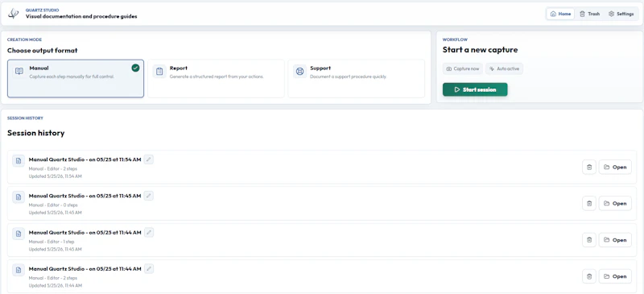This screenshot has width=644, height=294.
Task: Open the 11:45 AM session
Action: 615,203
